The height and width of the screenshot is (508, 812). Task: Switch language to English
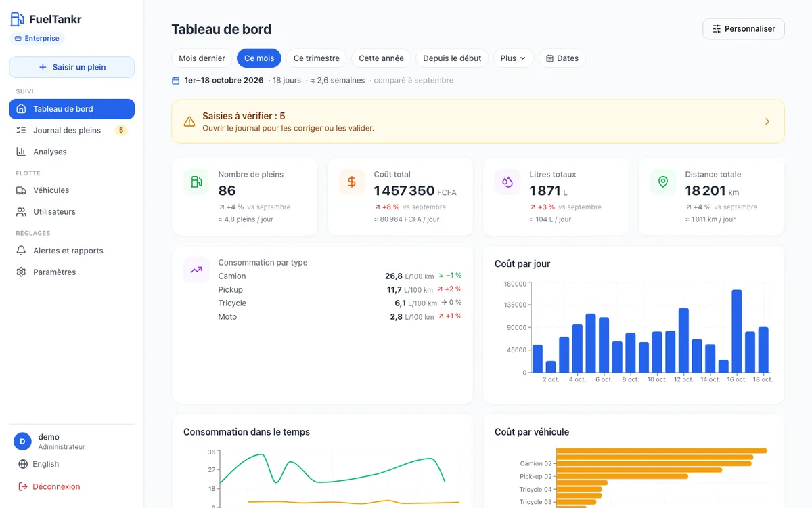(46, 464)
